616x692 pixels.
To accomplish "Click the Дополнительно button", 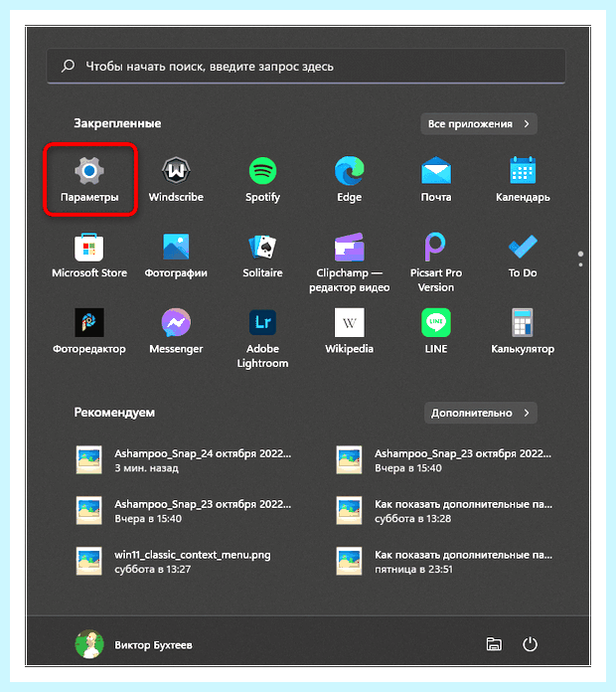I will pyautogui.click(x=481, y=413).
